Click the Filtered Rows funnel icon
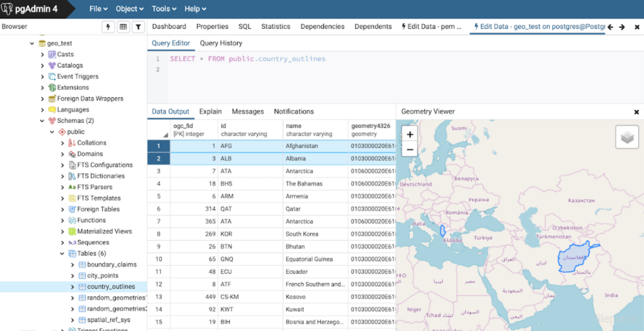 click(x=138, y=27)
